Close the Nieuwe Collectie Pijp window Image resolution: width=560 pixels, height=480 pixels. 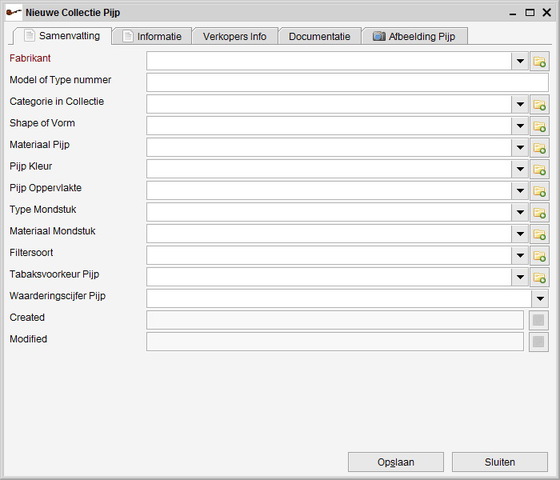546,13
